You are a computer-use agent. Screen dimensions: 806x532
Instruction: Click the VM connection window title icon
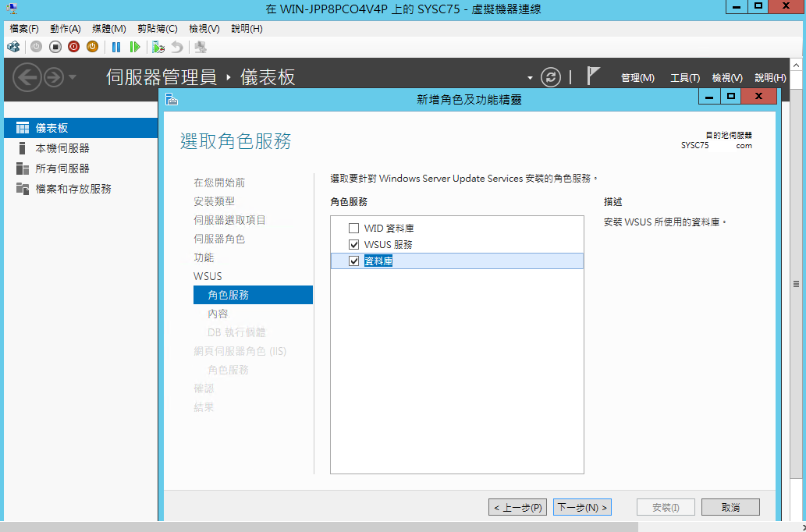(x=12, y=9)
